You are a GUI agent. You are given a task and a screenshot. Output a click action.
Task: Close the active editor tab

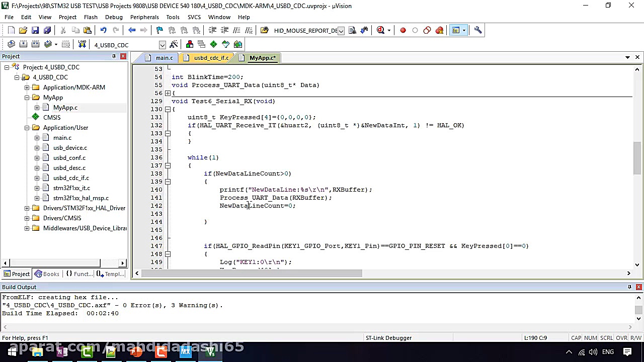point(637,57)
